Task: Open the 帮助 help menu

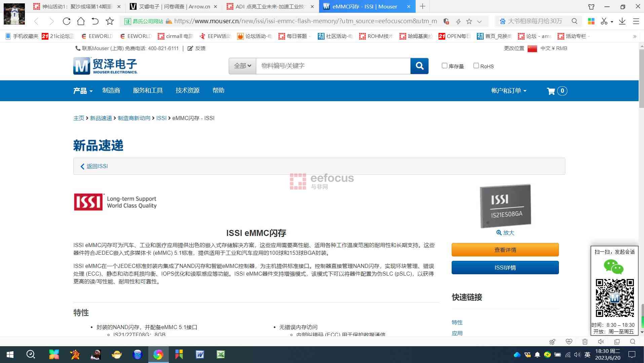Action: [218, 90]
